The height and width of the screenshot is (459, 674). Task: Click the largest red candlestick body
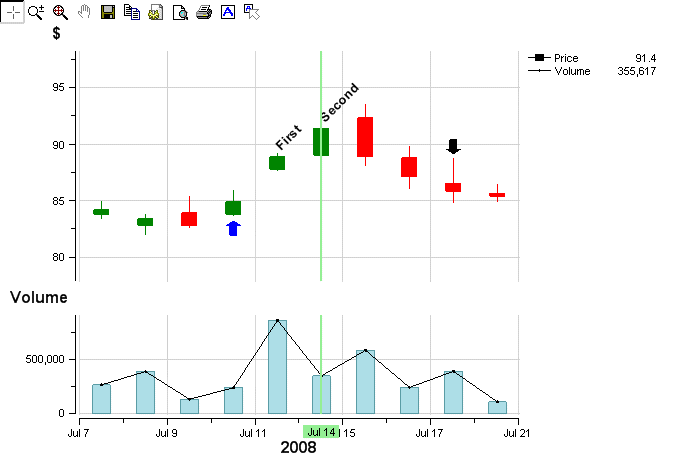click(x=365, y=136)
